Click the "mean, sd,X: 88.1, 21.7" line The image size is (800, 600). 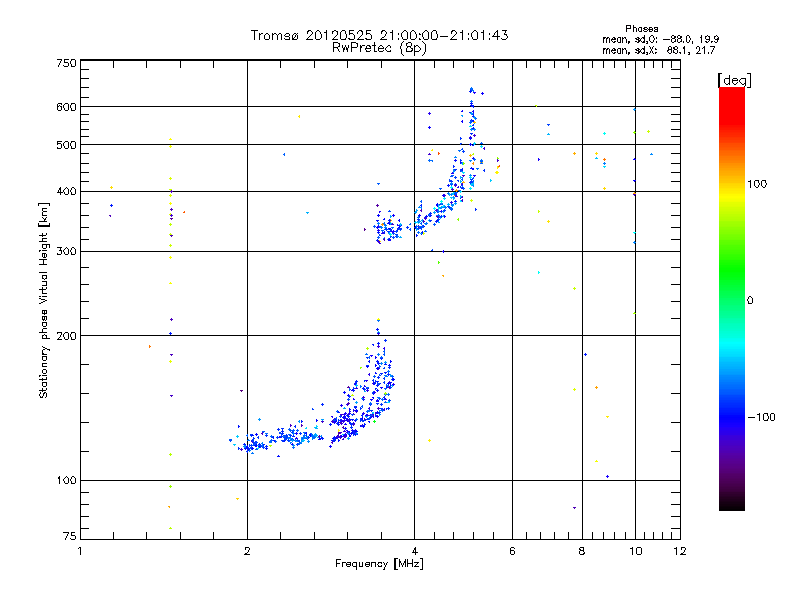coord(659,50)
